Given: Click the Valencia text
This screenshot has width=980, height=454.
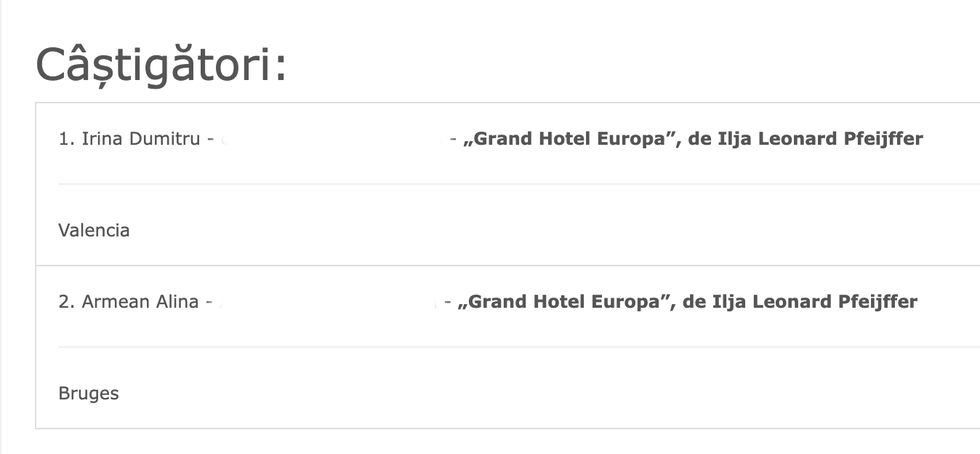Looking at the screenshot, I should (94, 231).
